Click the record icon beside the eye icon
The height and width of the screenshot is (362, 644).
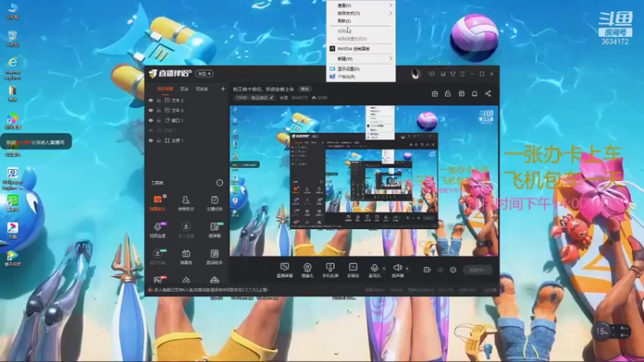(427, 269)
